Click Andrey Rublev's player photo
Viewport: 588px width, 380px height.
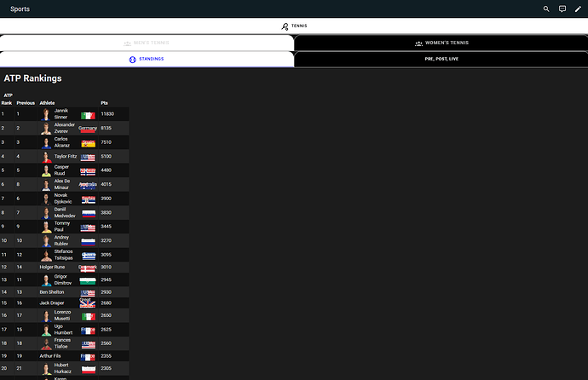coord(46,240)
